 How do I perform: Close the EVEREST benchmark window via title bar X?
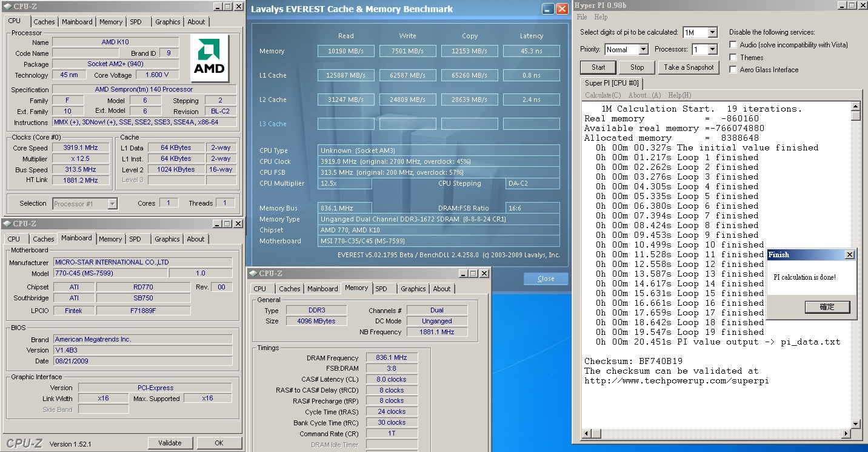pyautogui.click(x=562, y=8)
